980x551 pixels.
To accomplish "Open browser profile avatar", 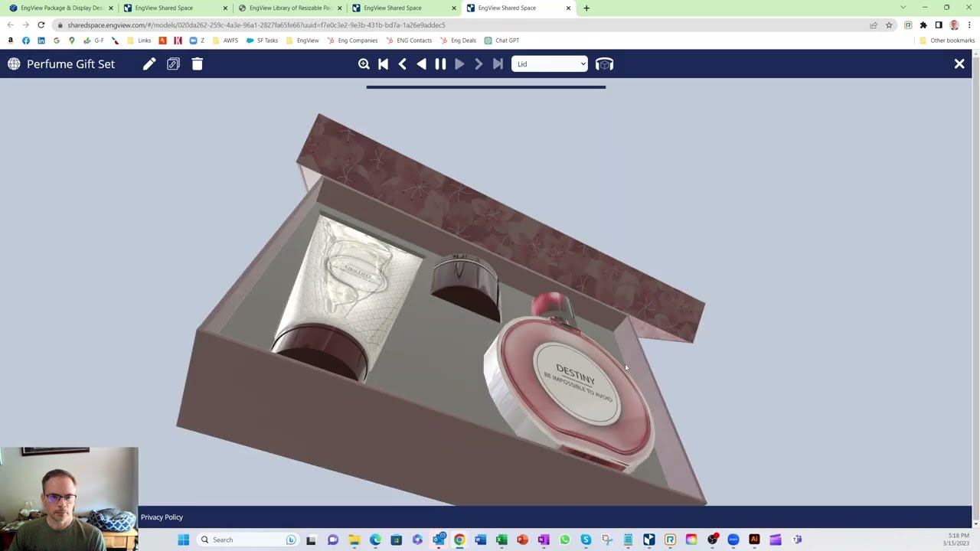I will tap(954, 25).
